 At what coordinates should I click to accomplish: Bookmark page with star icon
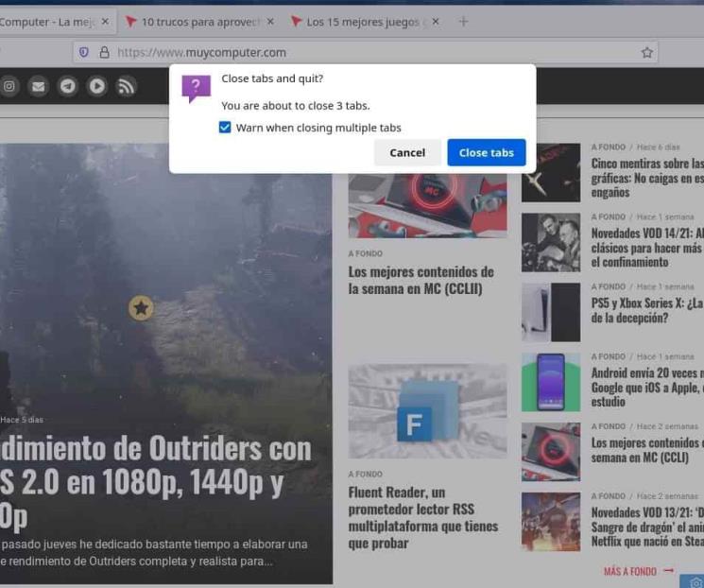646,53
